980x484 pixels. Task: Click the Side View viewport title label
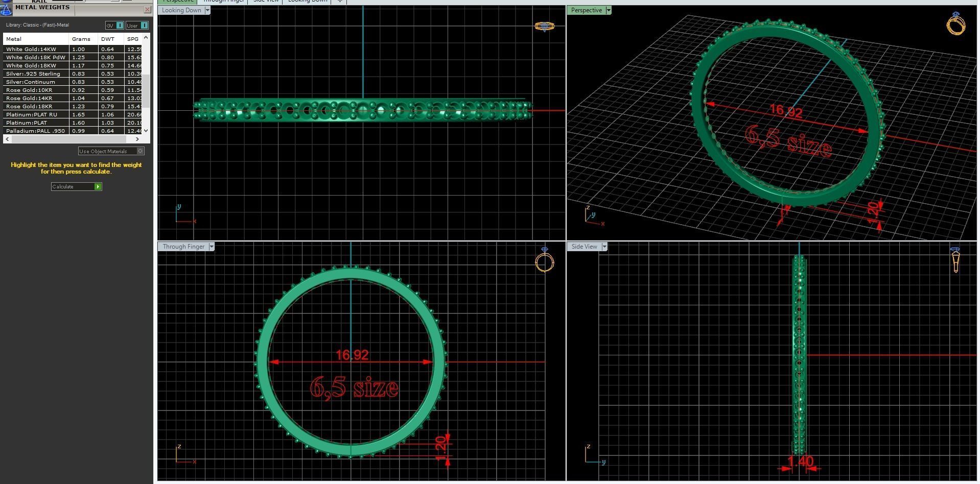585,247
